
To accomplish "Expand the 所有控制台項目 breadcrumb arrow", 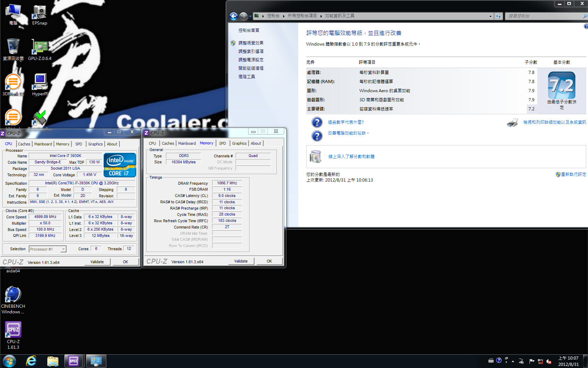I will pyautogui.click(x=321, y=16).
